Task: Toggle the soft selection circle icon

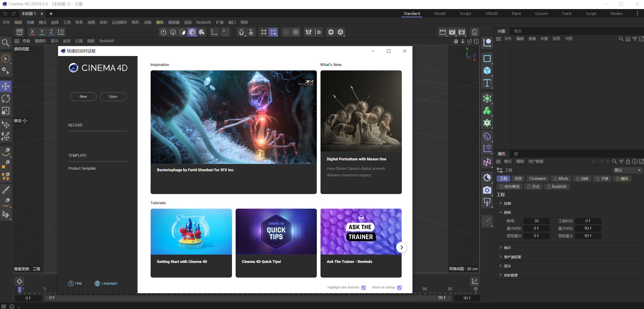Action: (286, 32)
